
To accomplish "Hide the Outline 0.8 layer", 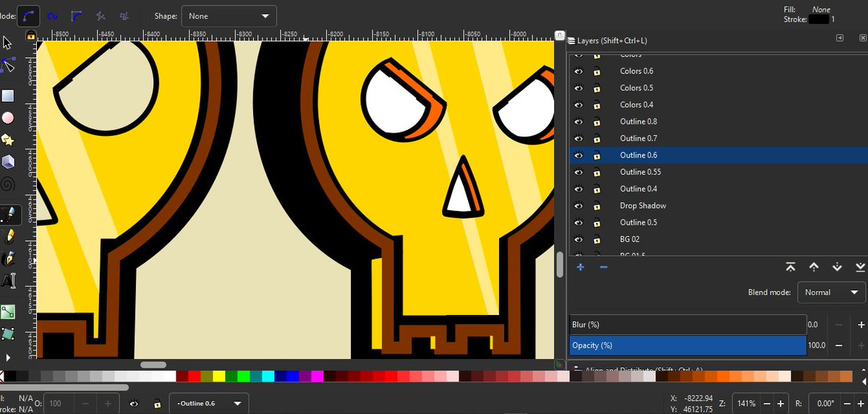I will pos(579,121).
